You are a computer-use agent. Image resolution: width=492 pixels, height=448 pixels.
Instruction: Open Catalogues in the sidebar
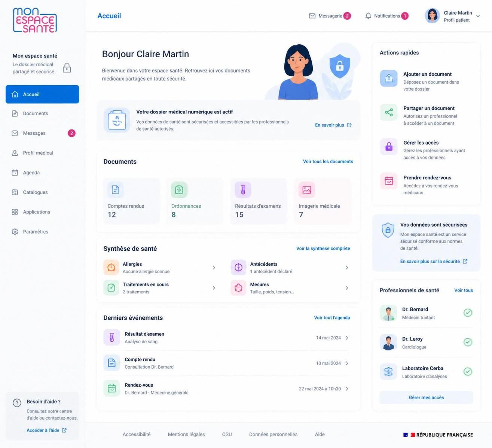[42, 192]
